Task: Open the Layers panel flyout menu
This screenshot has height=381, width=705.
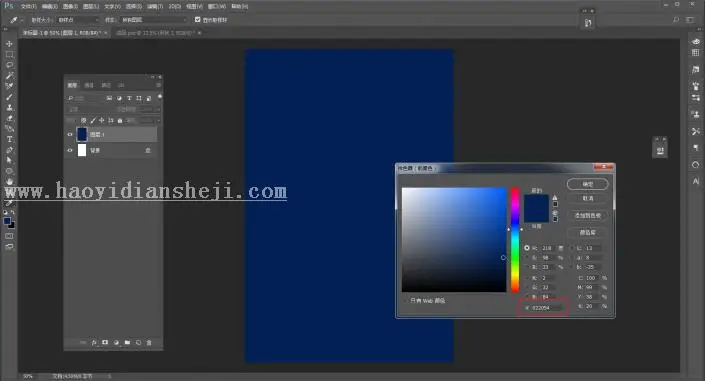Action: 158,85
